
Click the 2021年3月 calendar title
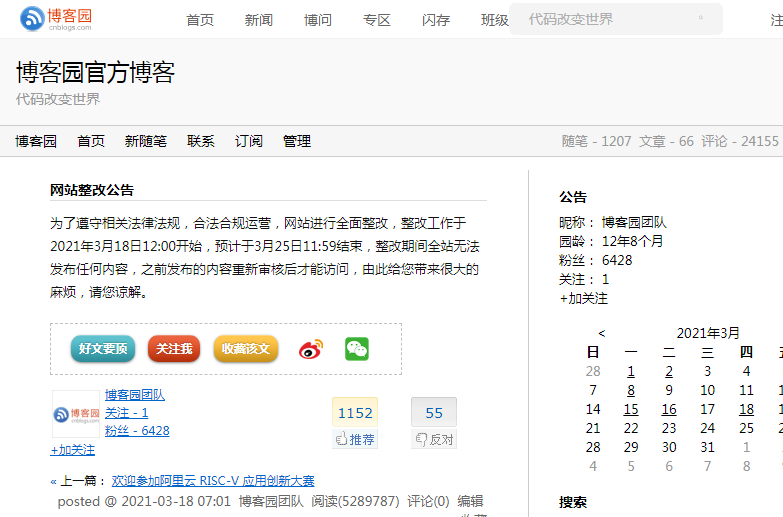(x=708, y=333)
